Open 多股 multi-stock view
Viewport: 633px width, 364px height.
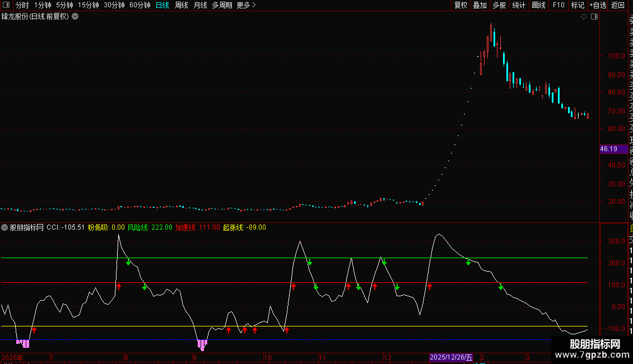499,5
